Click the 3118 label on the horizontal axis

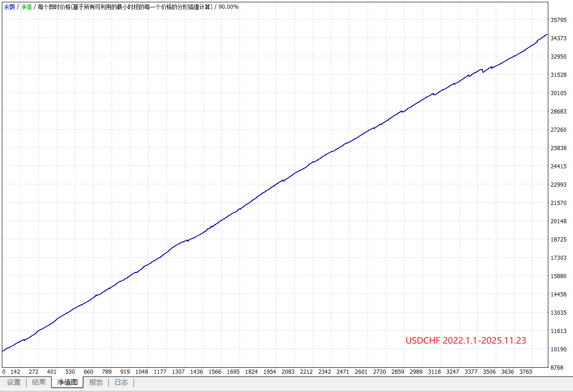click(x=434, y=372)
